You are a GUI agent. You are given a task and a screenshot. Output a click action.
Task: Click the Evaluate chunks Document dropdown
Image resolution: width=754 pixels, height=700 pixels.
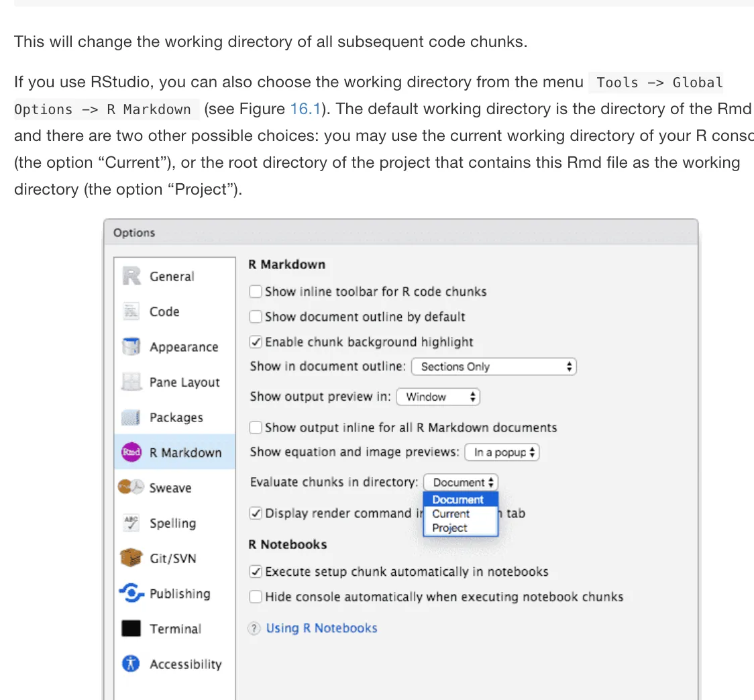click(461, 482)
